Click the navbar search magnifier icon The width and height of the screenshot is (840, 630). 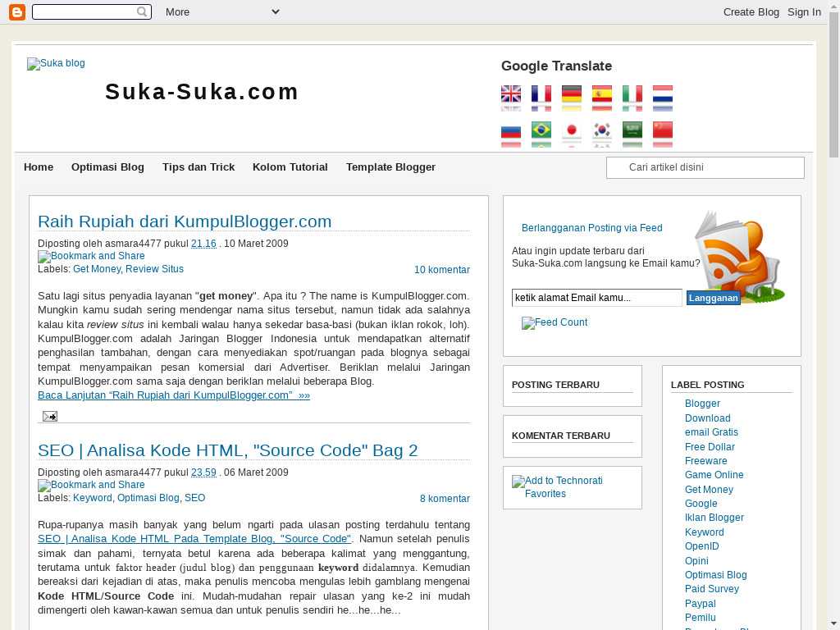tap(142, 11)
